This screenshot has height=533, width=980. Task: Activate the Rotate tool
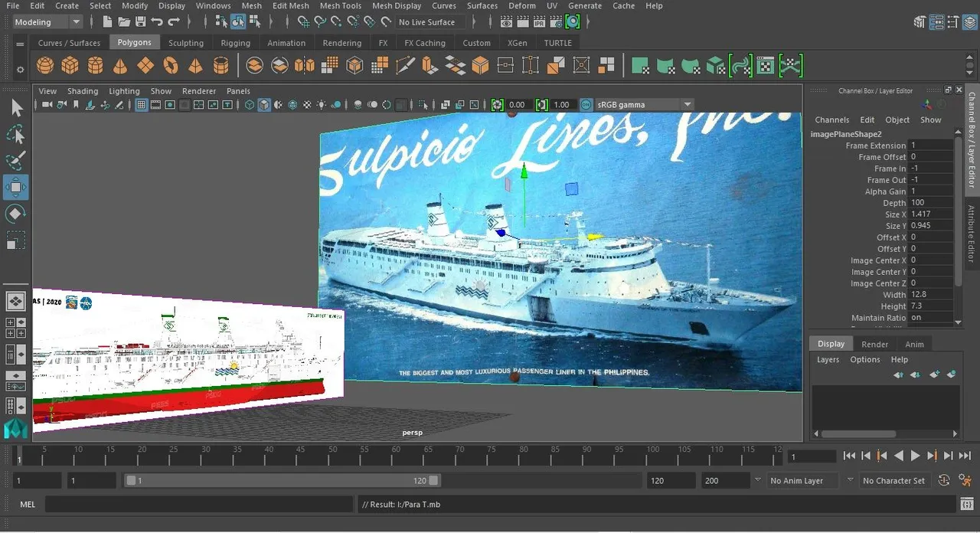[15, 214]
